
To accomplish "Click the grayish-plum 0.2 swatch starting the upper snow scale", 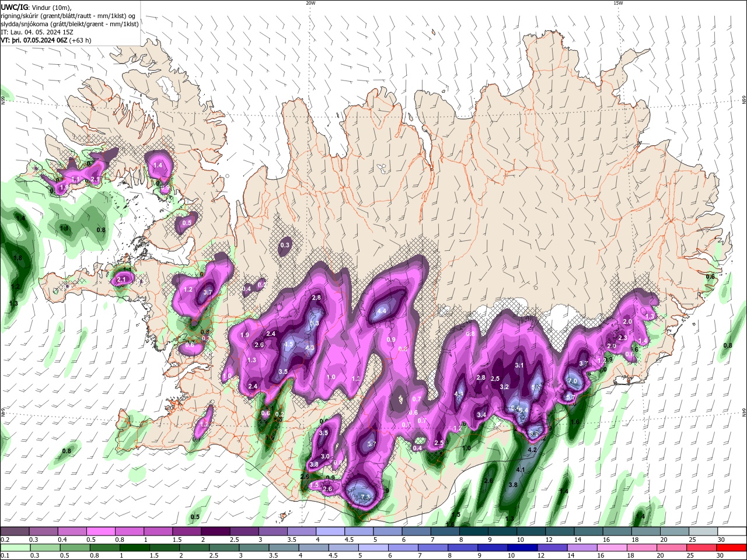I will (15, 531).
